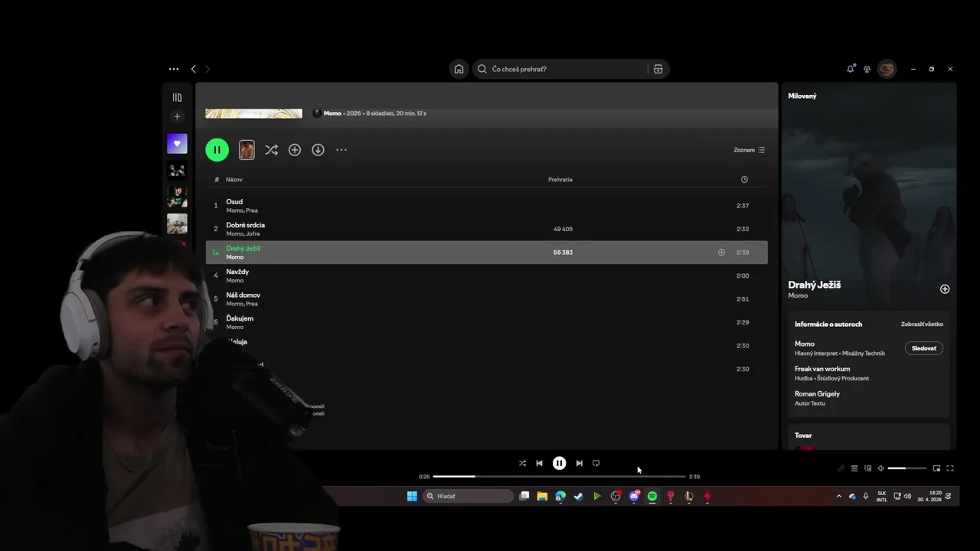Open the user profile avatar menu

click(x=887, y=69)
